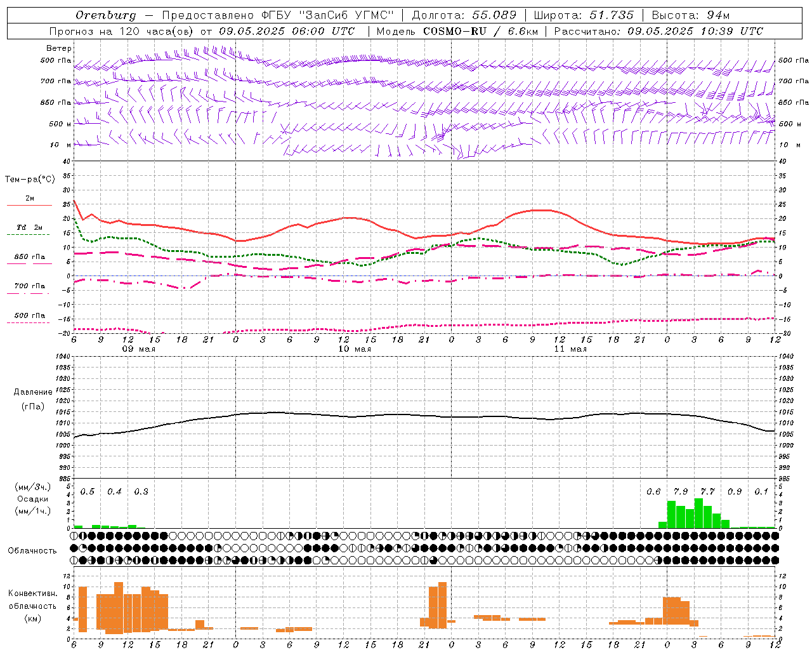This screenshot has width=812, height=650.
Task: Click the '09 мая' date label
Action: pyautogui.click(x=138, y=349)
